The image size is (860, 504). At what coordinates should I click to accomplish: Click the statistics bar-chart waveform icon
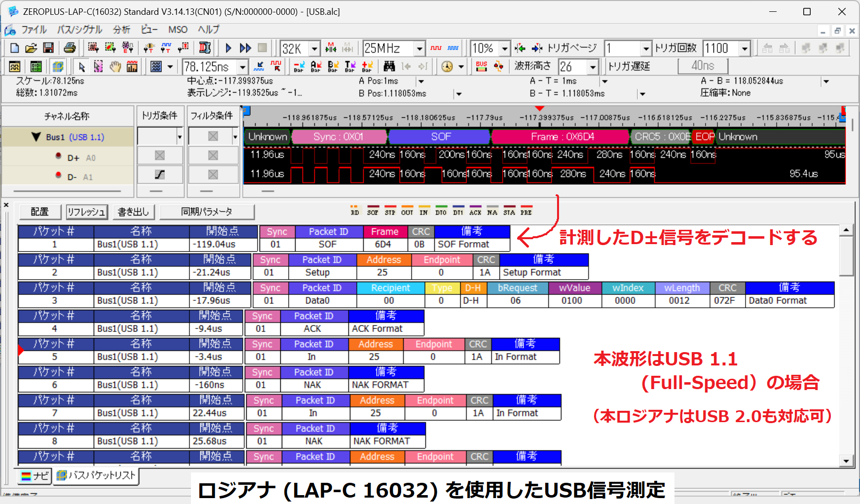click(132, 66)
